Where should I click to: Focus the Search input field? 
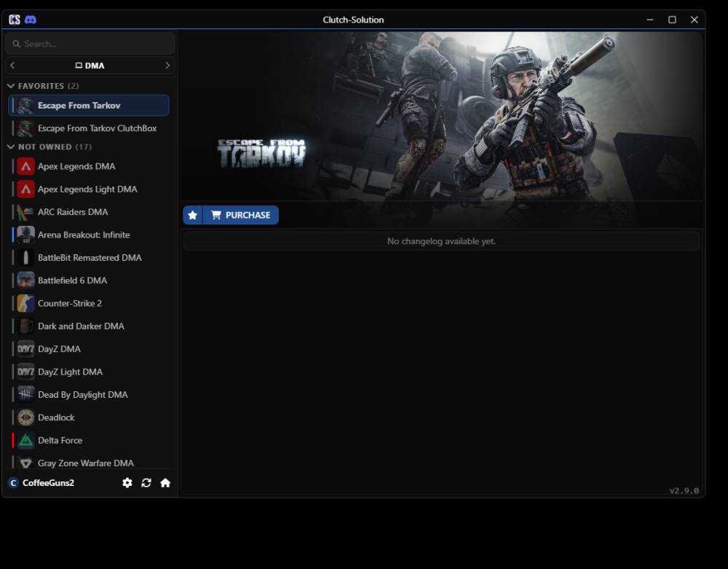pyautogui.click(x=90, y=44)
